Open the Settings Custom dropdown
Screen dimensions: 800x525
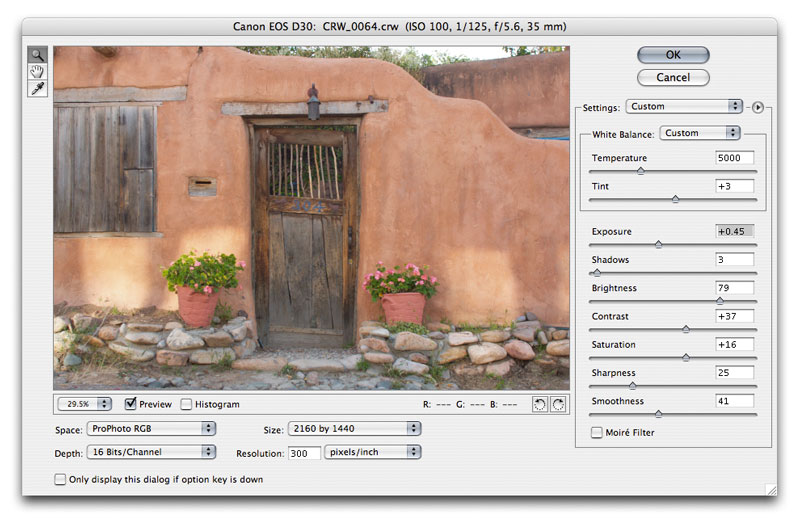(684, 106)
